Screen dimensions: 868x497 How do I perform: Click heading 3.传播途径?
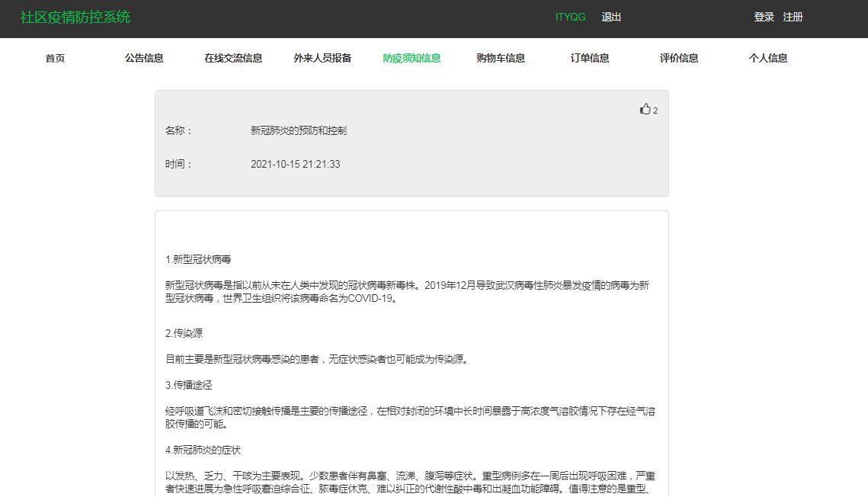189,385
